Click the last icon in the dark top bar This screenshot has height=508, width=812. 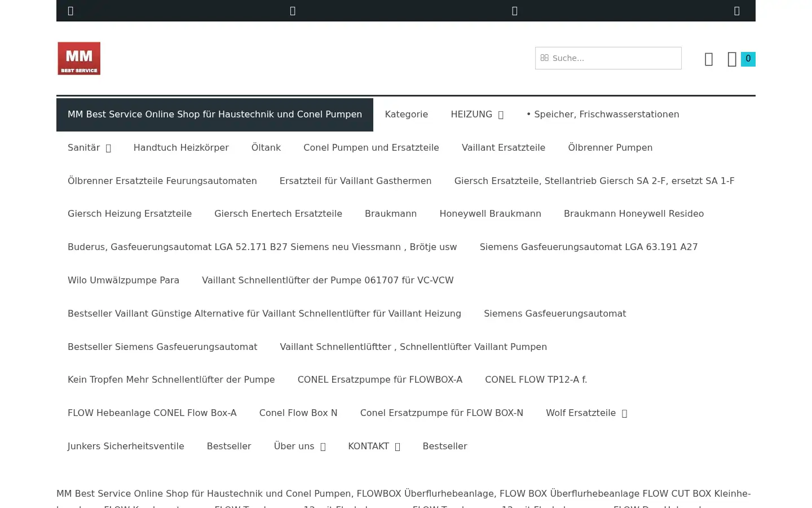click(737, 11)
